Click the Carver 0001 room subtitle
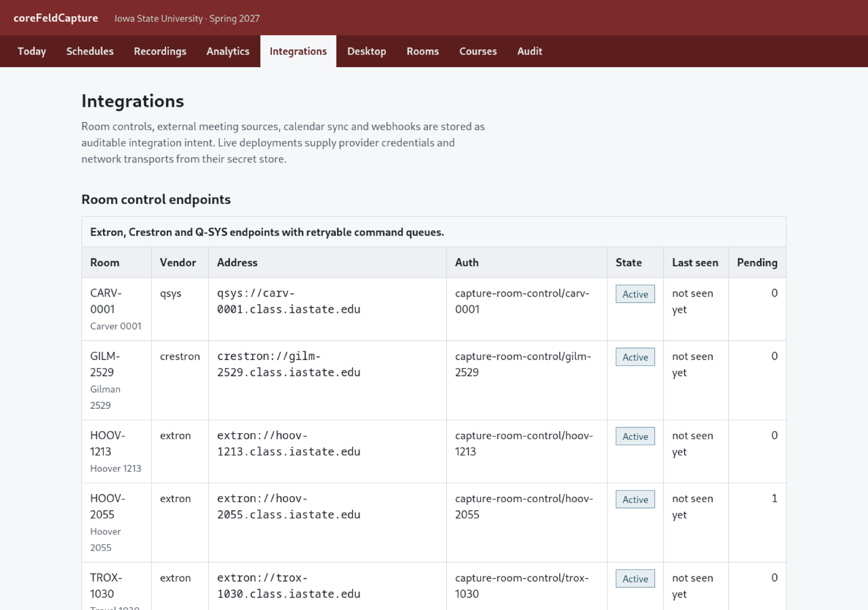Viewport: 868px width, 610px height. (116, 326)
